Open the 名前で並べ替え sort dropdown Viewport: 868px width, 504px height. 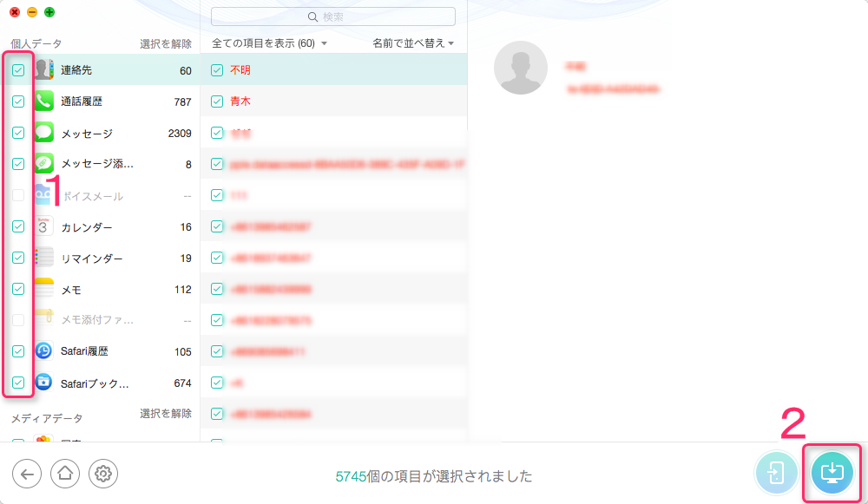413,43
